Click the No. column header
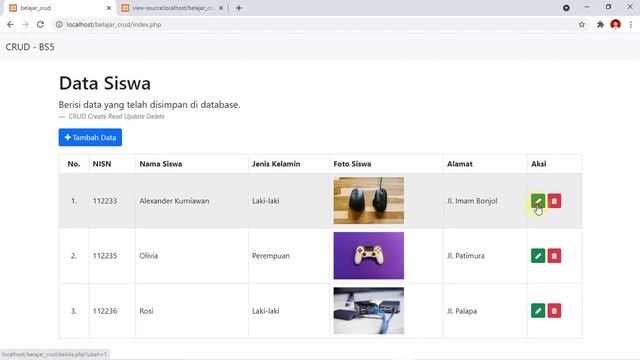Screen dimensions: 640x360 74,164
